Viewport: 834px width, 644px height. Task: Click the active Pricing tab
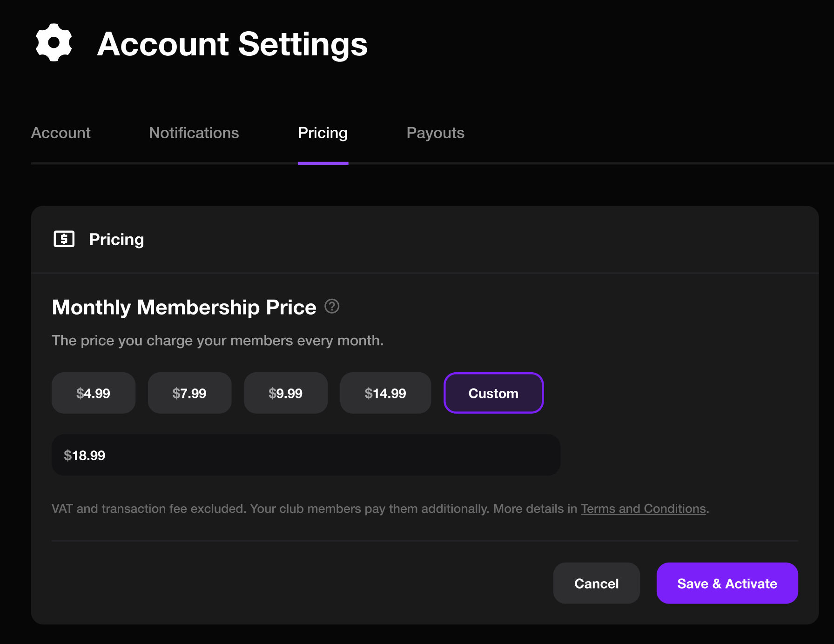323,133
